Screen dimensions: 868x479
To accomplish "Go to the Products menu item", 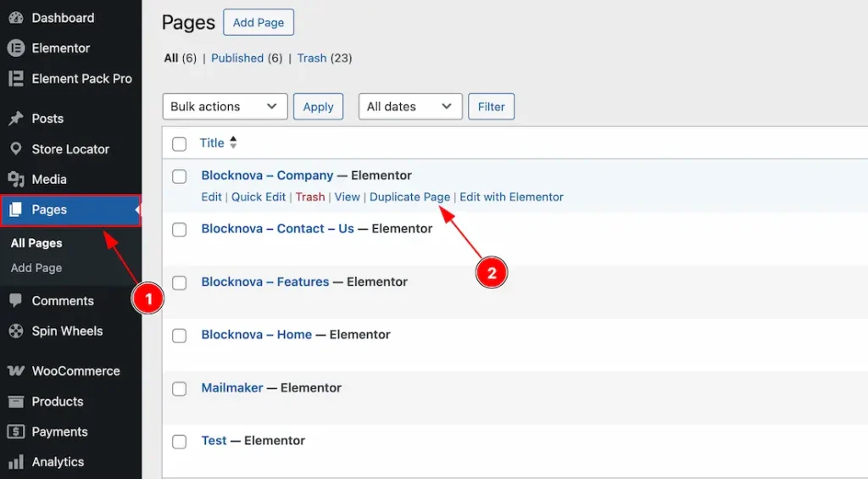I will click(58, 402).
